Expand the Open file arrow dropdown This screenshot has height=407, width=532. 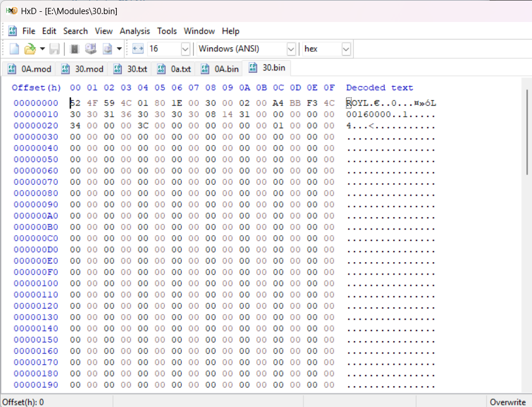coord(42,49)
